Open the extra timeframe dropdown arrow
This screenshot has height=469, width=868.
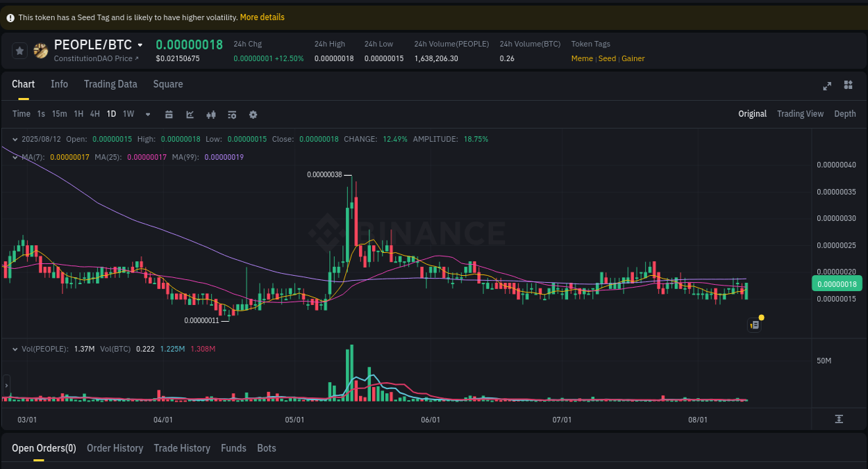pos(147,114)
